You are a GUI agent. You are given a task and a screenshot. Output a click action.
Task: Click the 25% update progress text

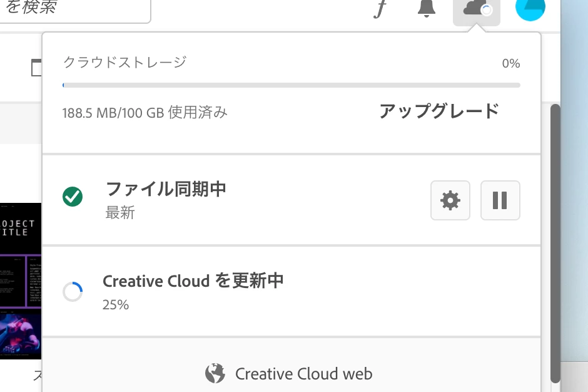pyautogui.click(x=116, y=304)
